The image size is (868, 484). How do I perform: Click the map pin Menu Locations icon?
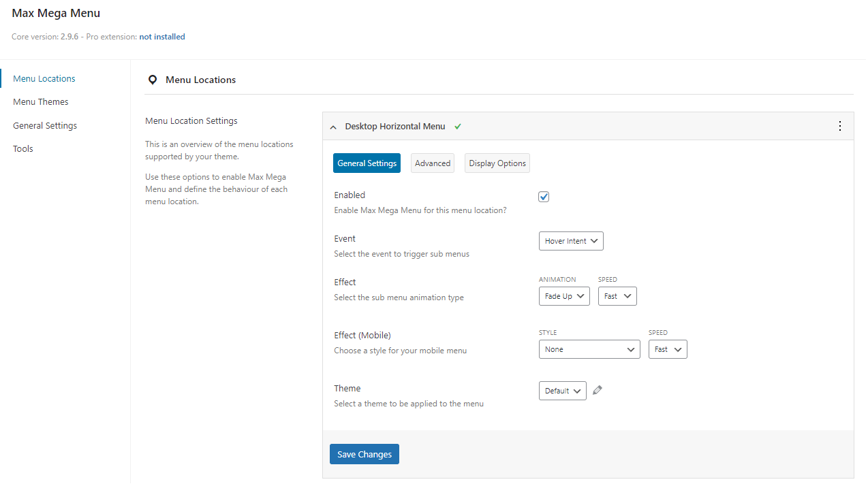pyautogui.click(x=153, y=80)
